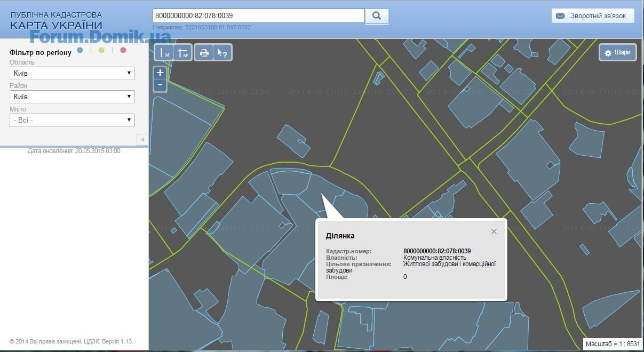Collapse the left filter panel arrow
The height and width of the screenshot is (352, 644).
coord(142,140)
